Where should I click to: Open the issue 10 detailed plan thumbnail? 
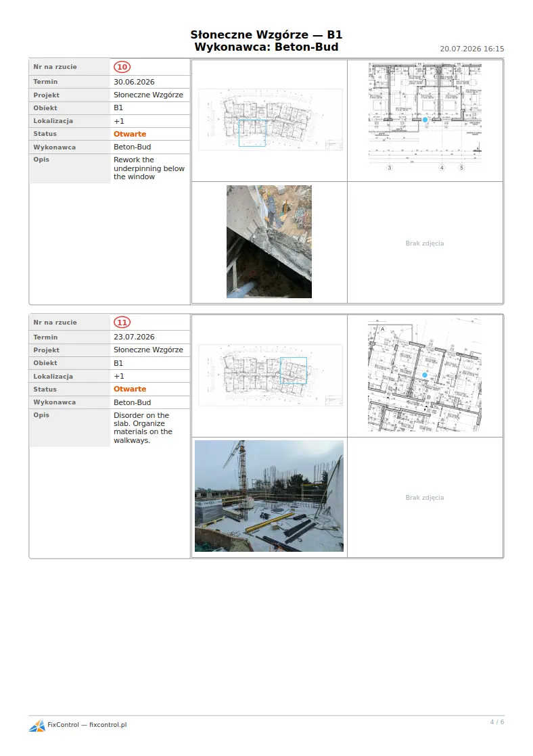(425, 117)
